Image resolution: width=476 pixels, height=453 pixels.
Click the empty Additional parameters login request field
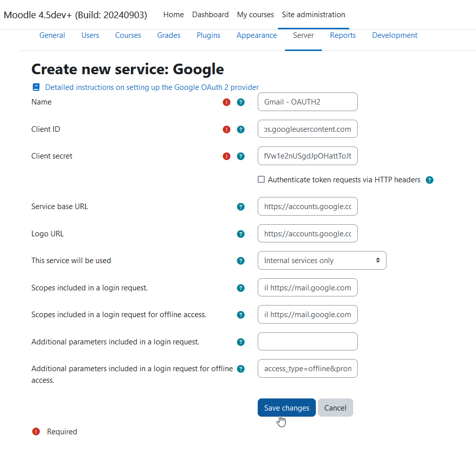[308, 341]
